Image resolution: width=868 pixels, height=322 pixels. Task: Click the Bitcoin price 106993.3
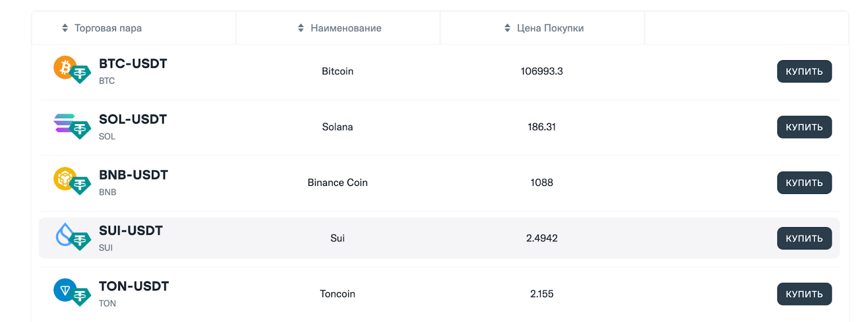[541, 72]
